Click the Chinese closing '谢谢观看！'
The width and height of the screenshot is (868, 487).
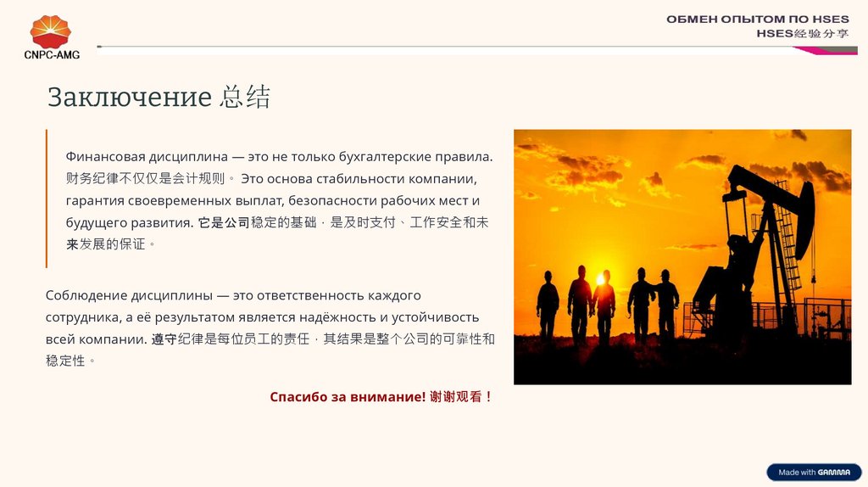pyautogui.click(x=460, y=397)
